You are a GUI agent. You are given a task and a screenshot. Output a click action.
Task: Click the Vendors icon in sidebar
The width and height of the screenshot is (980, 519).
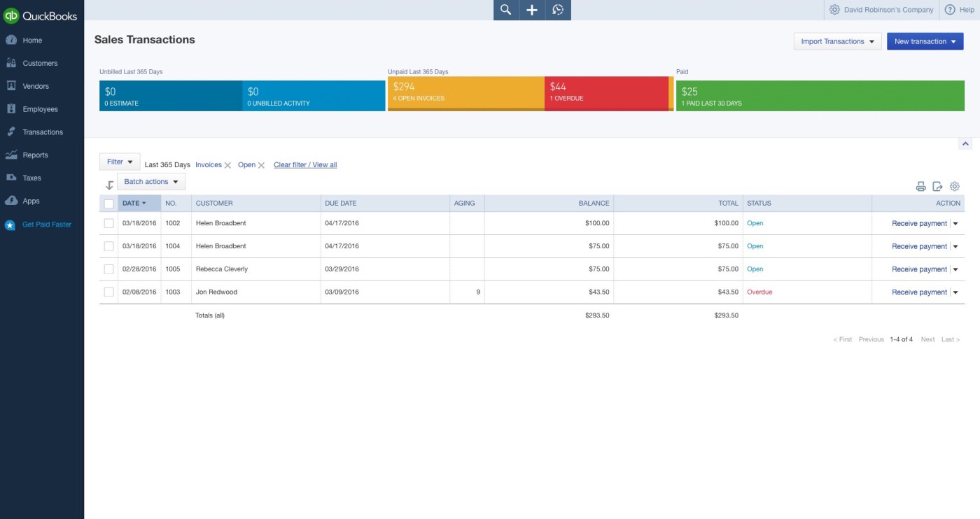click(x=11, y=86)
